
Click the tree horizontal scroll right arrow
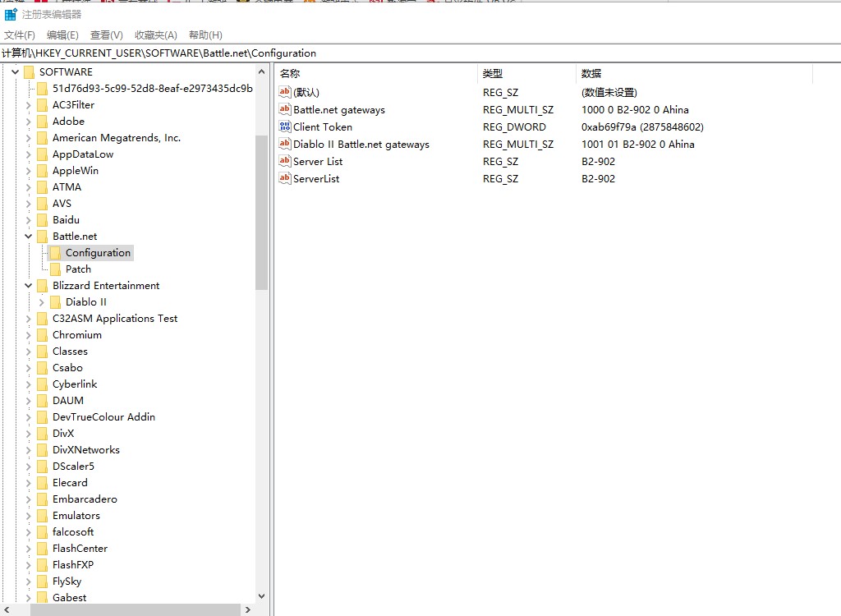coord(248,609)
